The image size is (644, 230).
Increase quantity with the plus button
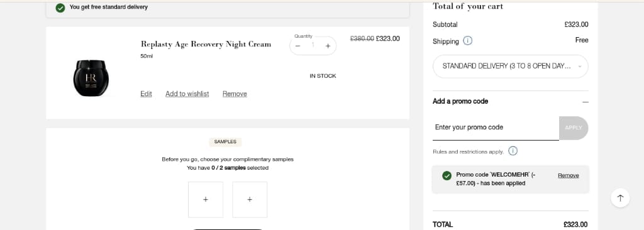click(x=328, y=46)
